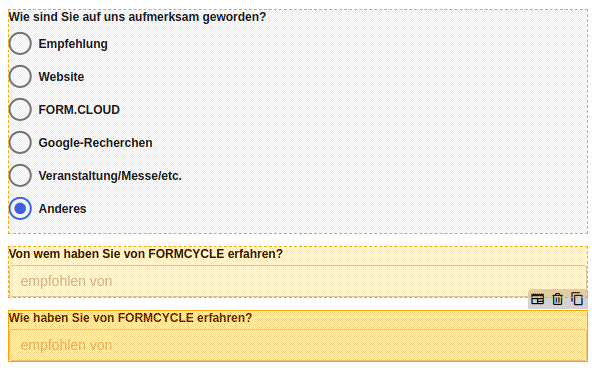Select 'Von wem haben Sie von FORMCYCLE erfahren?' label
This screenshot has width=600, height=374.
146,254
